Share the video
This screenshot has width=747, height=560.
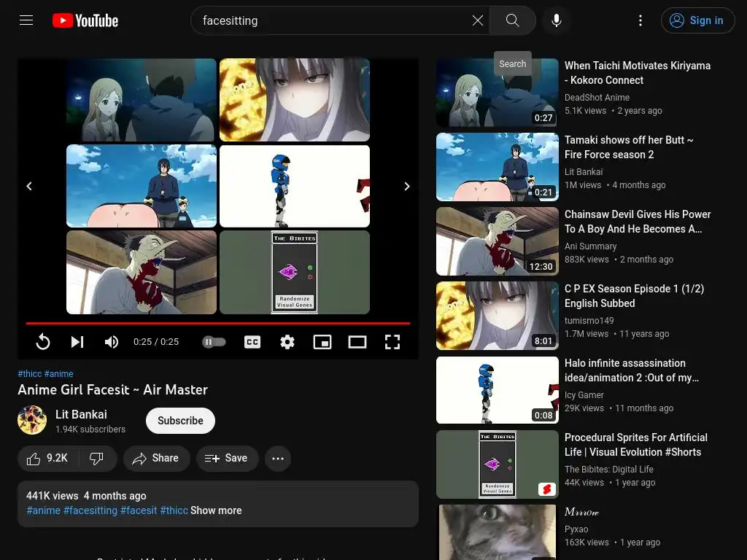(x=156, y=459)
